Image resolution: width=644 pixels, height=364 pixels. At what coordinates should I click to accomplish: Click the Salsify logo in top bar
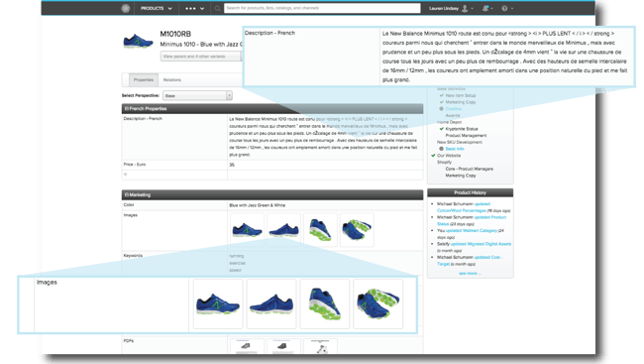click(x=126, y=8)
